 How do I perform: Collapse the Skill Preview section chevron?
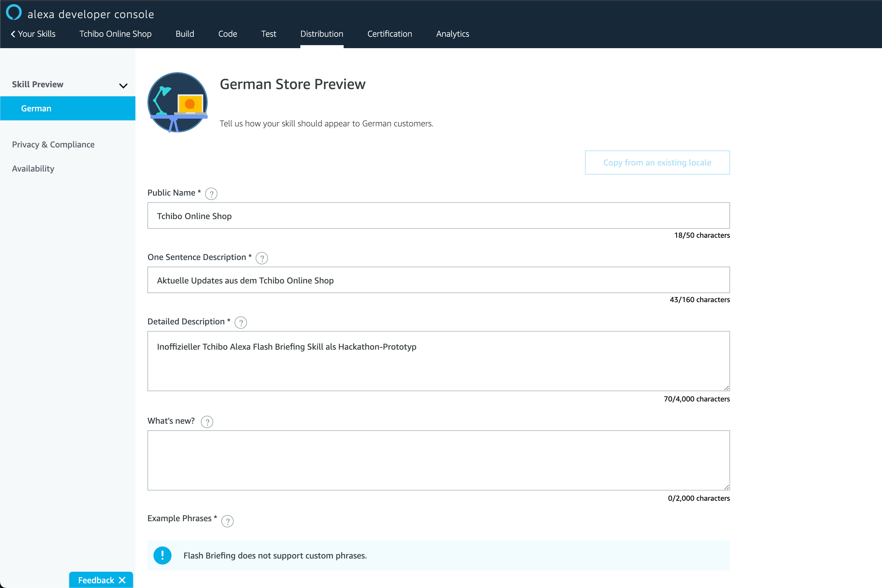(123, 85)
